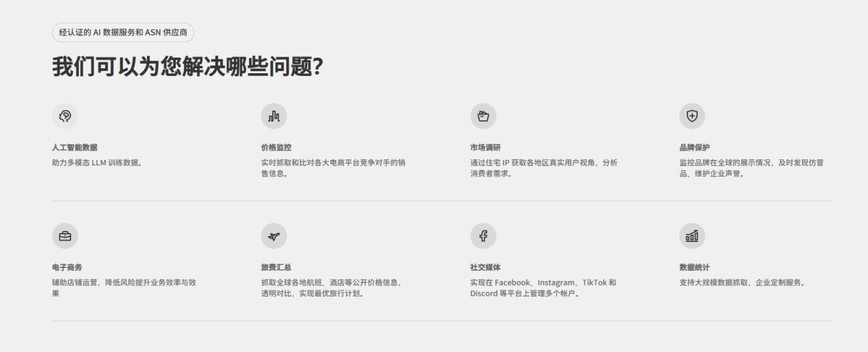Open the 数据统计 heading
This screenshot has width=868, height=352.
pos(694,267)
